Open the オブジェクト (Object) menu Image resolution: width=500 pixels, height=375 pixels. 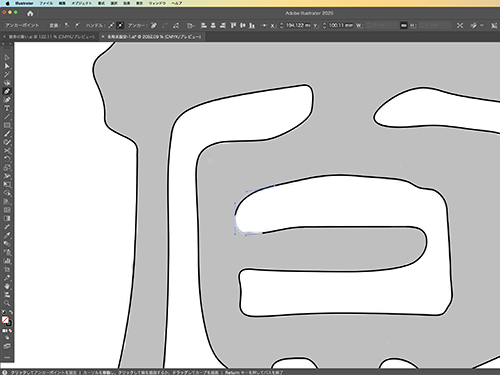(x=82, y=3)
